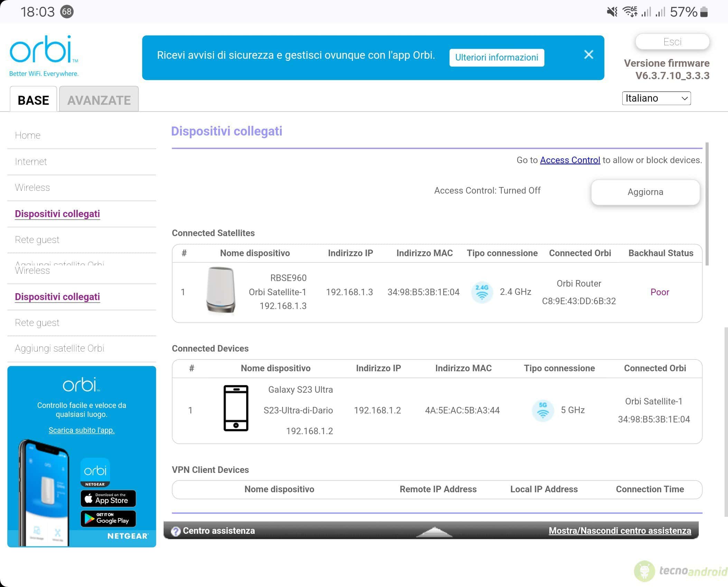728x587 pixels.
Task: Click the 2.4G Wi-Fi connection icon
Action: click(x=482, y=292)
